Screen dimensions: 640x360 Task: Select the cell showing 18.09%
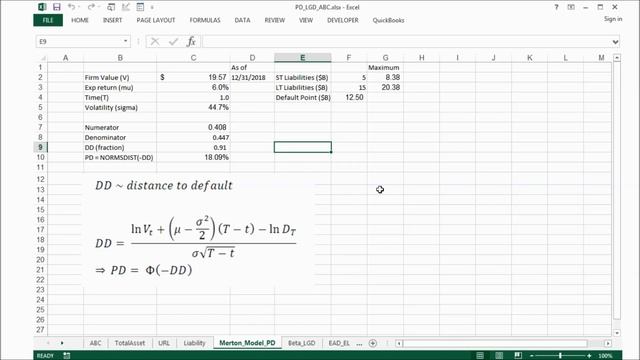[x=193, y=157]
